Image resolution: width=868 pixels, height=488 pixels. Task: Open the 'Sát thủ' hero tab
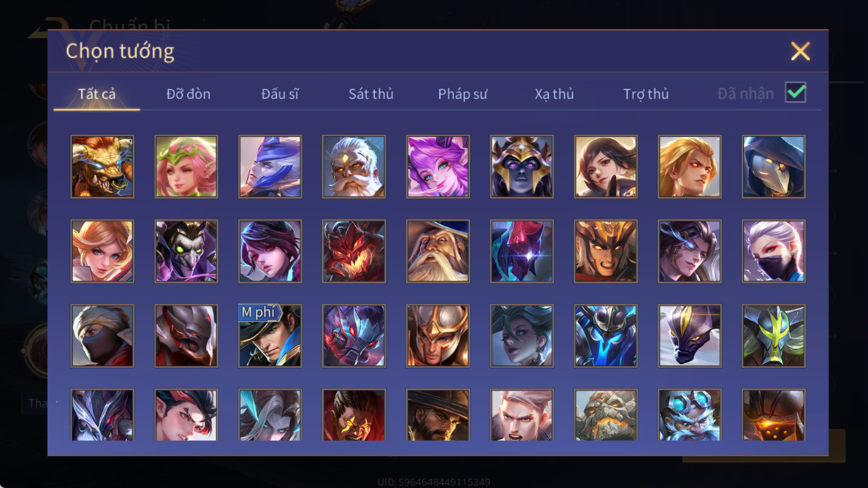point(371,94)
